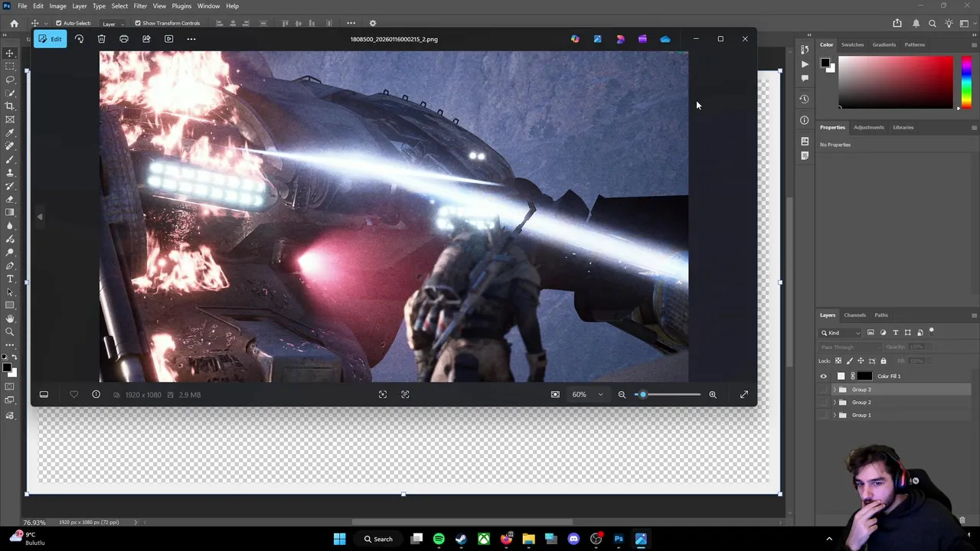Viewport: 980px width, 551px height.
Task: Switch to the Paths tab
Action: pyautogui.click(x=881, y=315)
